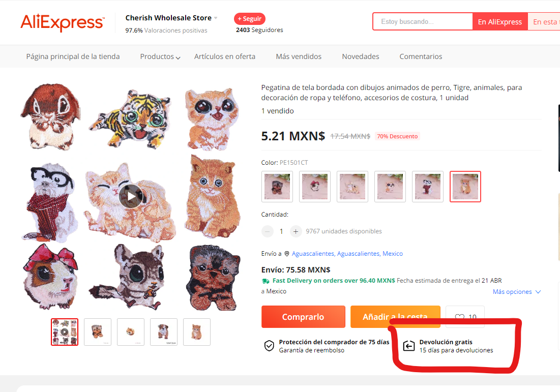This screenshot has width=560, height=392.
Task: Follow the store with the Seguir button
Action: click(250, 19)
